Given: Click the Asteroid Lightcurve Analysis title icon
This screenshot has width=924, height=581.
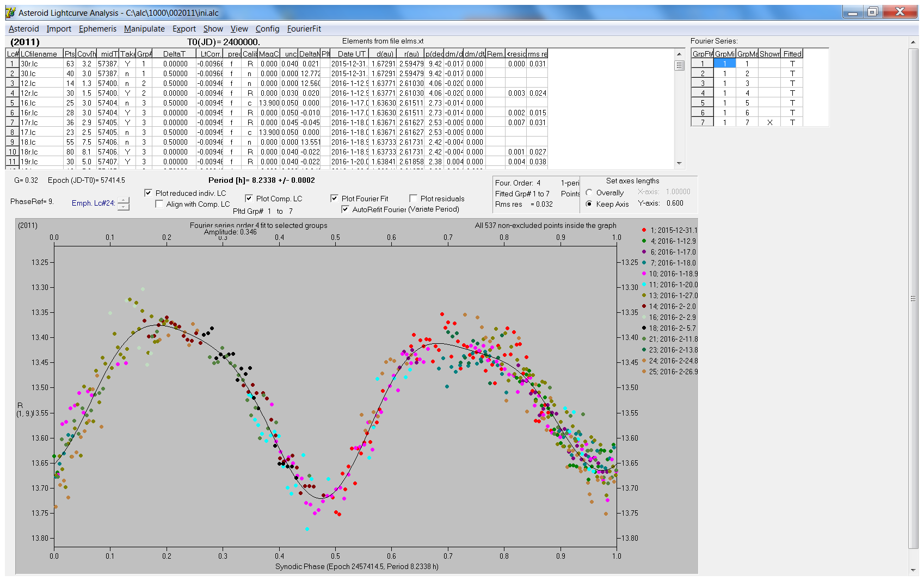Looking at the screenshot, I should [x=10, y=13].
